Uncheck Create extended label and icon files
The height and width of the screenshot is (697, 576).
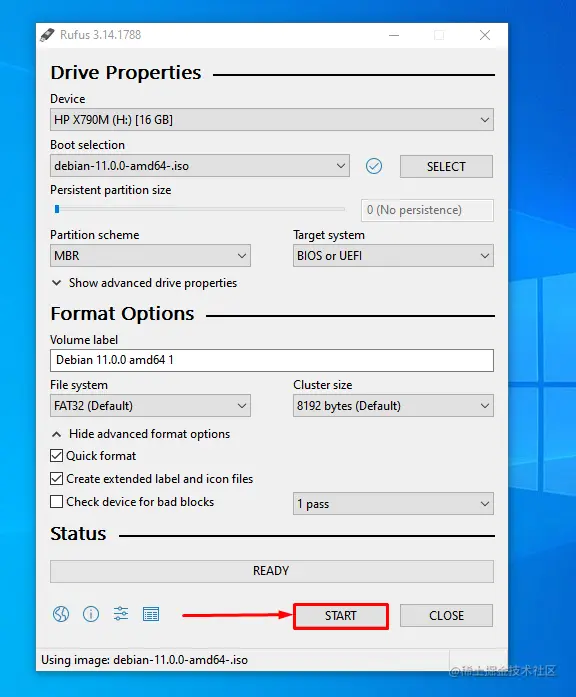pyautogui.click(x=56, y=479)
